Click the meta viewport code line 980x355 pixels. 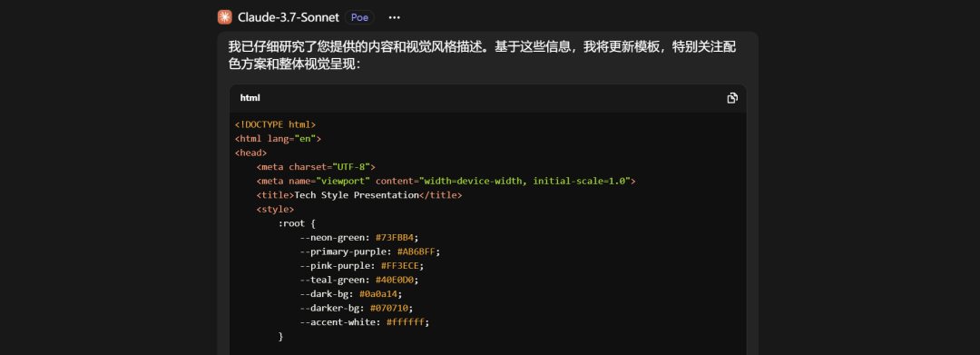(x=446, y=182)
